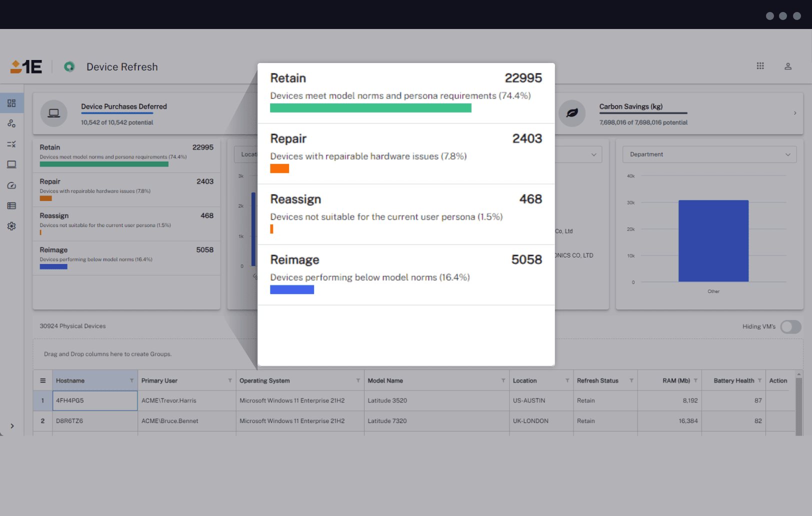Click the arrow next to Carbon Savings card
Image resolution: width=812 pixels, height=516 pixels.
(x=795, y=113)
